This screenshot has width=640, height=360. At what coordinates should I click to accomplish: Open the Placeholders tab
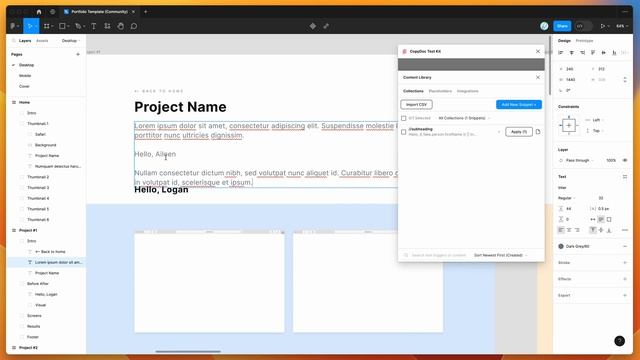[x=440, y=91]
